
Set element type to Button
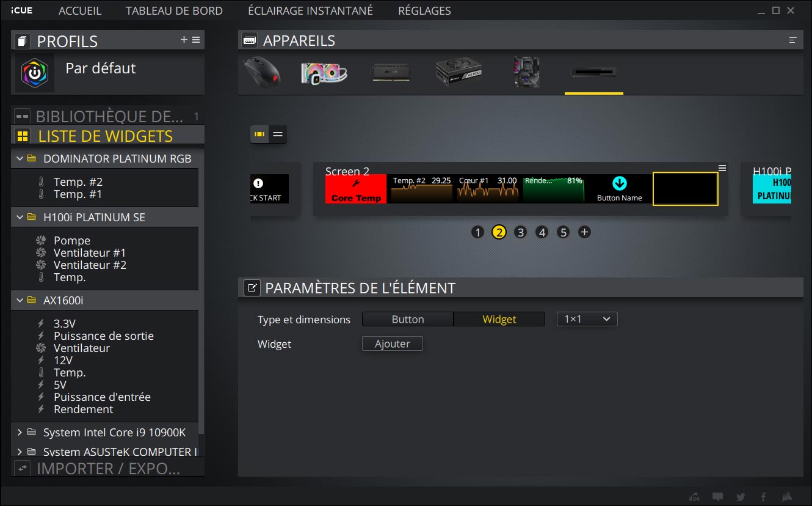point(408,319)
